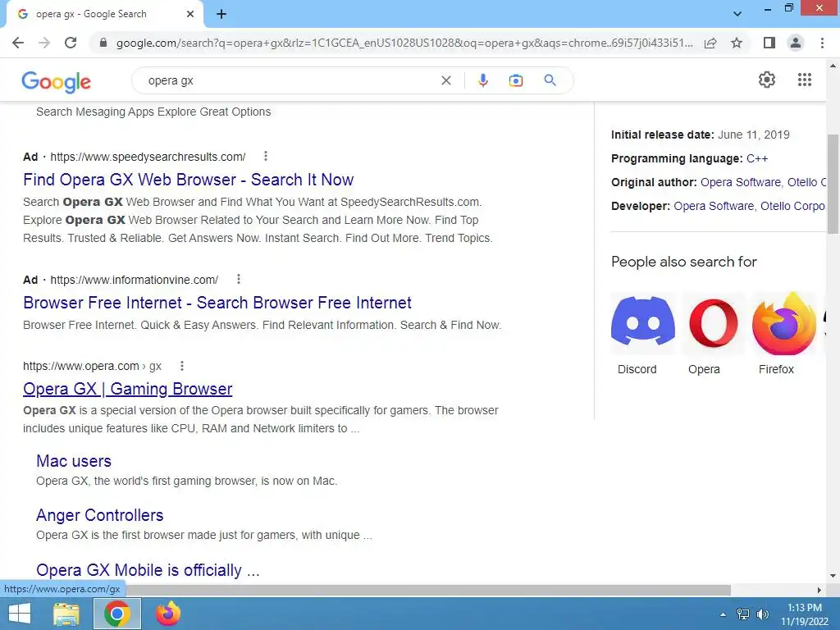
Task: Expand the tab search dropdown arrow
Action: pos(737,14)
